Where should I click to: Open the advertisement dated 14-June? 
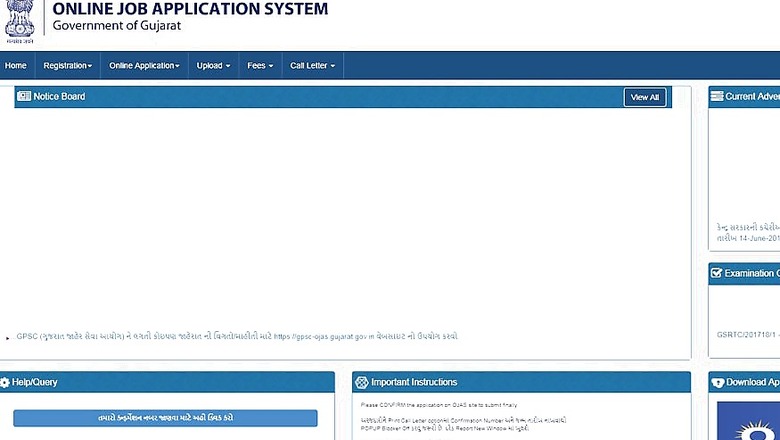748,233
